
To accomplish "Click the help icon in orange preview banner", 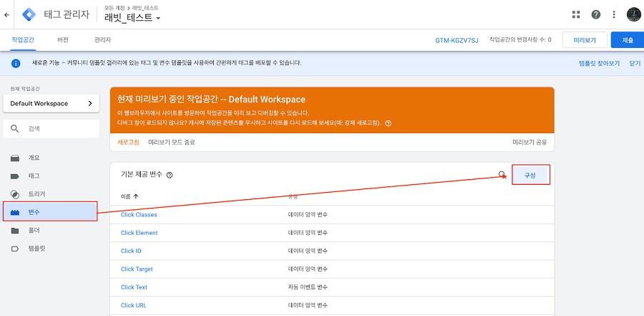I will pos(388,123).
